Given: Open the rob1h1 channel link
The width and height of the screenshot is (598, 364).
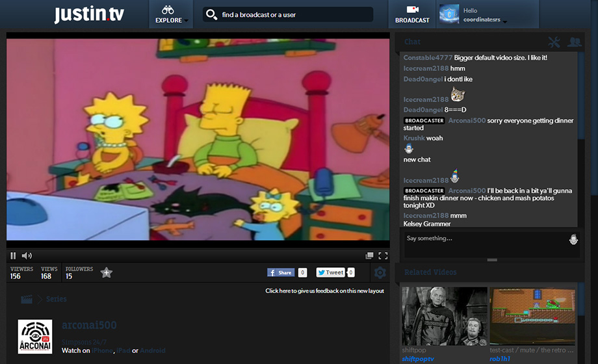Looking at the screenshot, I should pos(500,359).
